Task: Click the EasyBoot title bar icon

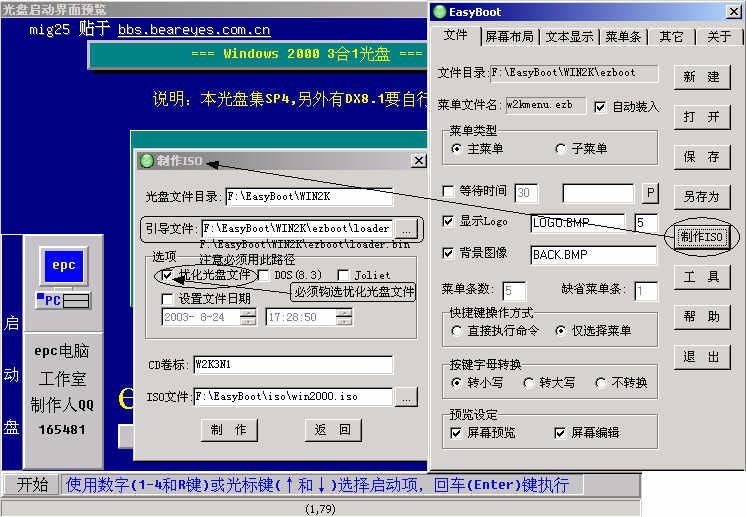Action: (440, 12)
